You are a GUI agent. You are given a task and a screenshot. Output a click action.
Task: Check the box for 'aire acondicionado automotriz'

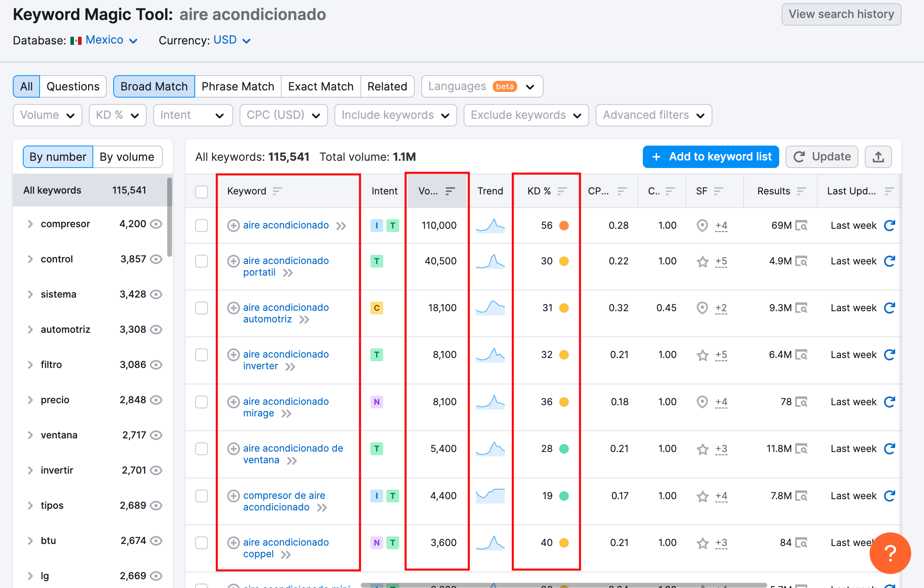[x=202, y=308]
